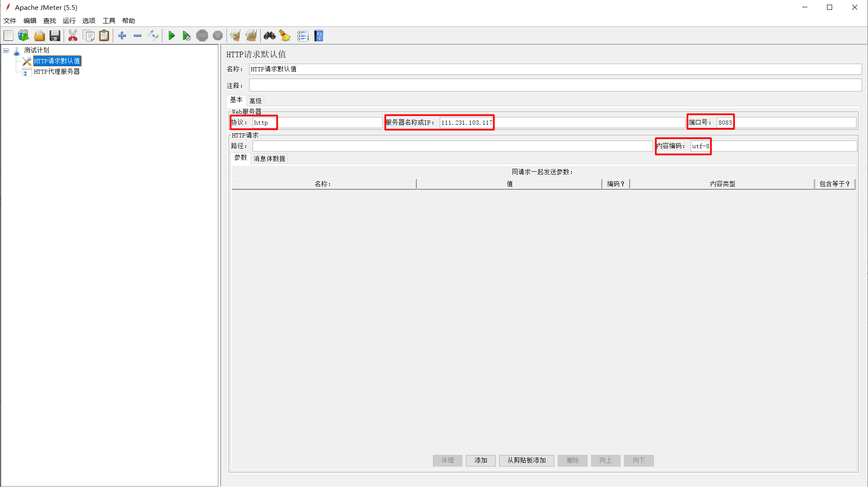Click the 路径 input field
Image resolution: width=868 pixels, height=487 pixels.
click(453, 146)
